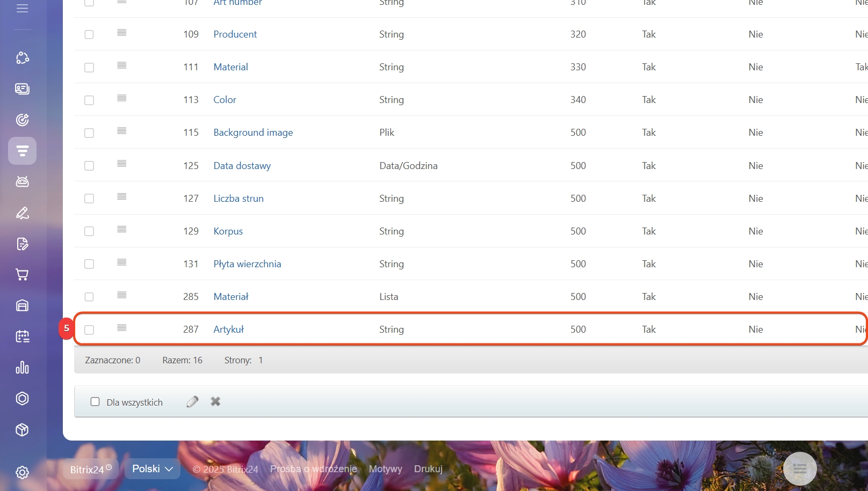Screen dimensions: 868x491
Task: Open the 'Background image' property link
Action: (253, 133)
